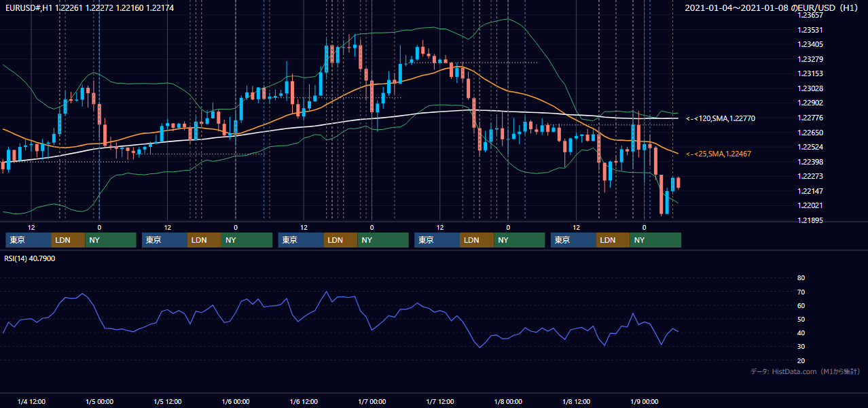
Task: Click price axis label 1.23279
Action: pyautogui.click(x=810, y=59)
